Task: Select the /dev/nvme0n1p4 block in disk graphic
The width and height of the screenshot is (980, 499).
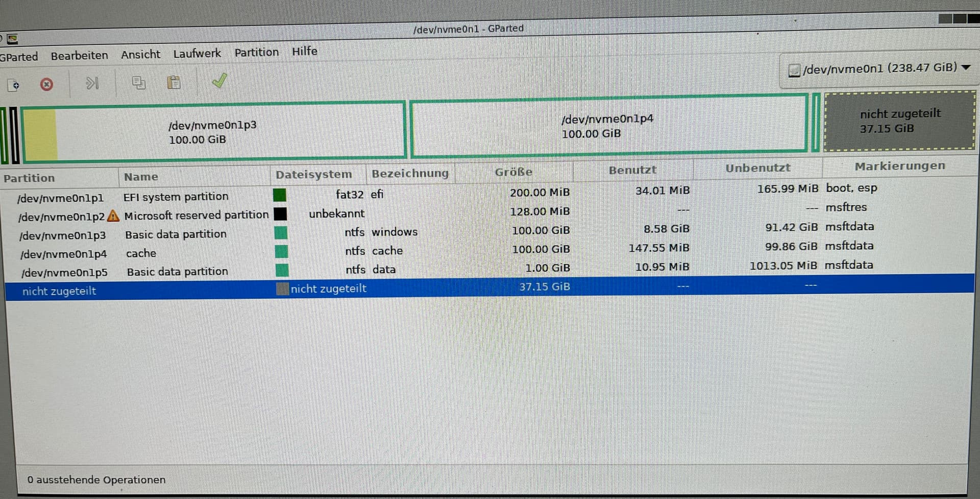Action: pyautogui.click(x=607, y=126)
